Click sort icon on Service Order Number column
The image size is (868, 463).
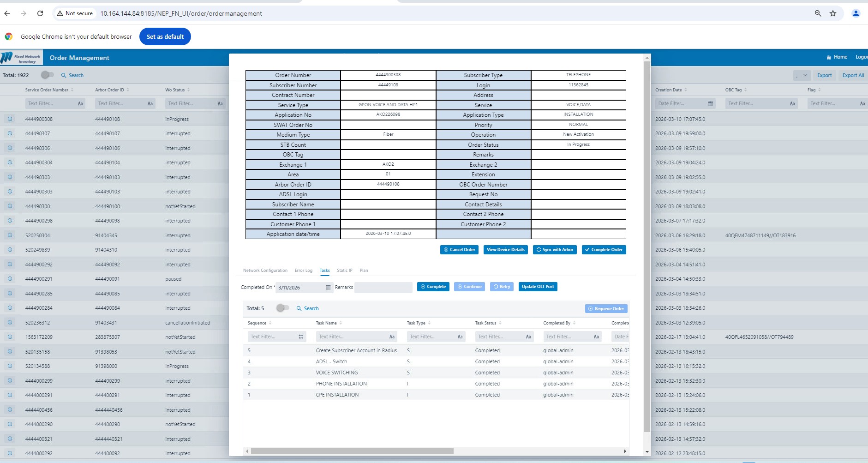pyautogui.click(x=72, y=90)
